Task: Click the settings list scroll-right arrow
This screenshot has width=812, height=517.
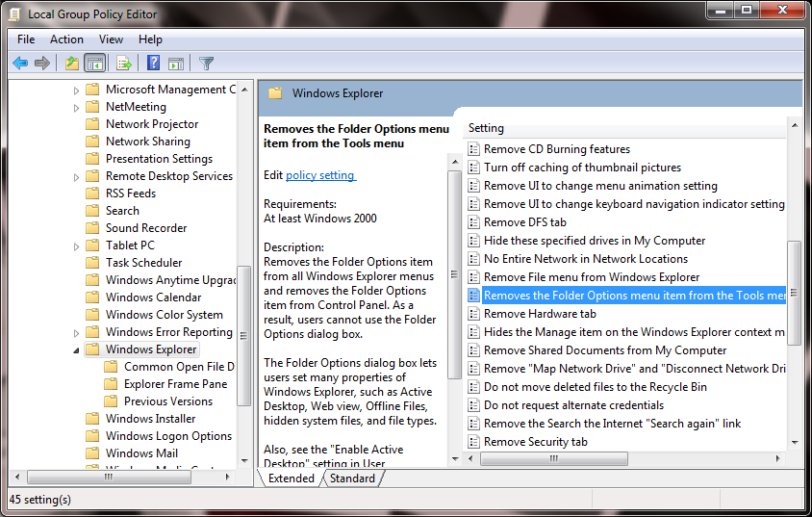Action: click(x=777, y=458)
